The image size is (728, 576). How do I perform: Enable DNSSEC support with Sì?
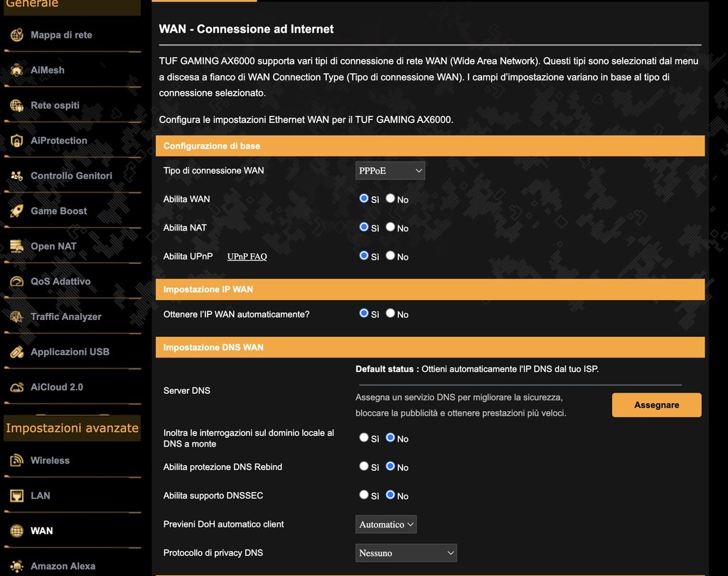click(364, 495)
